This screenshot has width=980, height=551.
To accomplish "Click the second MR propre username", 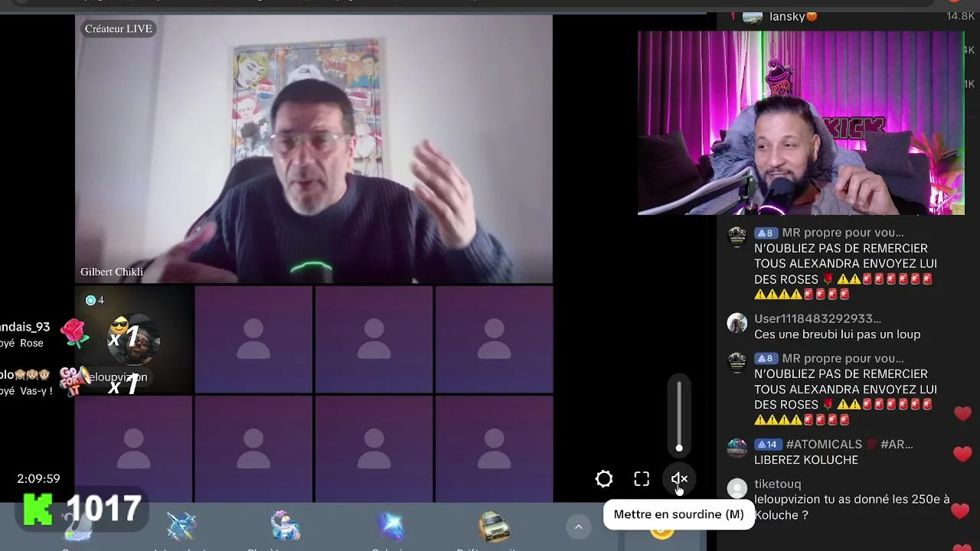I will (843, 358).
